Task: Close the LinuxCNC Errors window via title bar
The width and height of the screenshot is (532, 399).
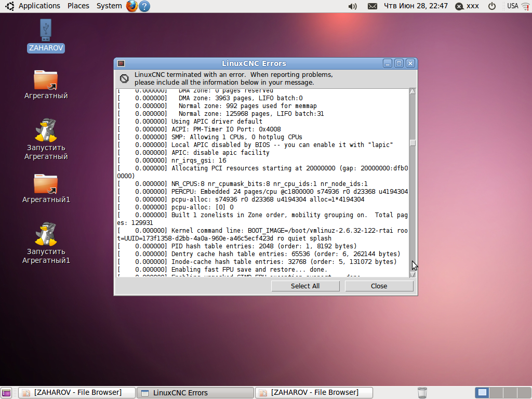Action: (x=410, y=63)
